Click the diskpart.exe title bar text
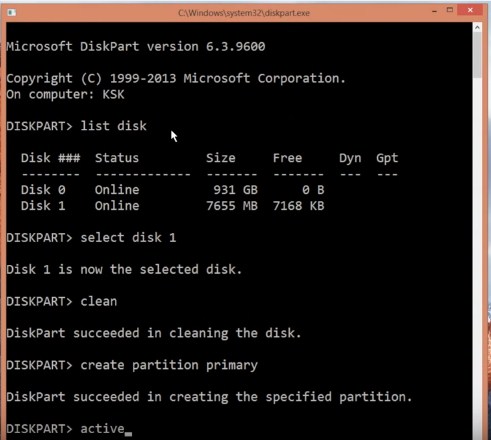The width and height of the screenshot is (491, 440). pyautogui.click(x=244, y=13)
